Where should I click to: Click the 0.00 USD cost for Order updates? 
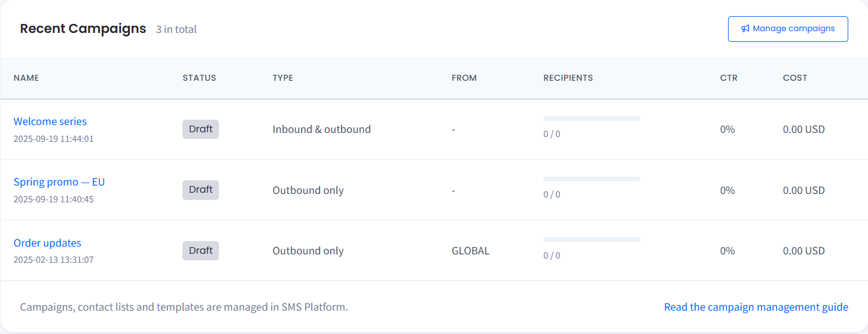(x=804, y=251)
